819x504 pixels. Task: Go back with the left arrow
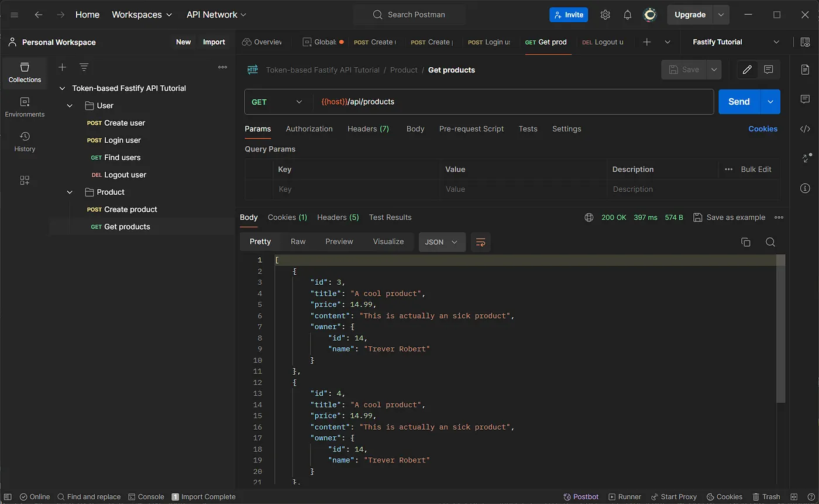[39, 15]
